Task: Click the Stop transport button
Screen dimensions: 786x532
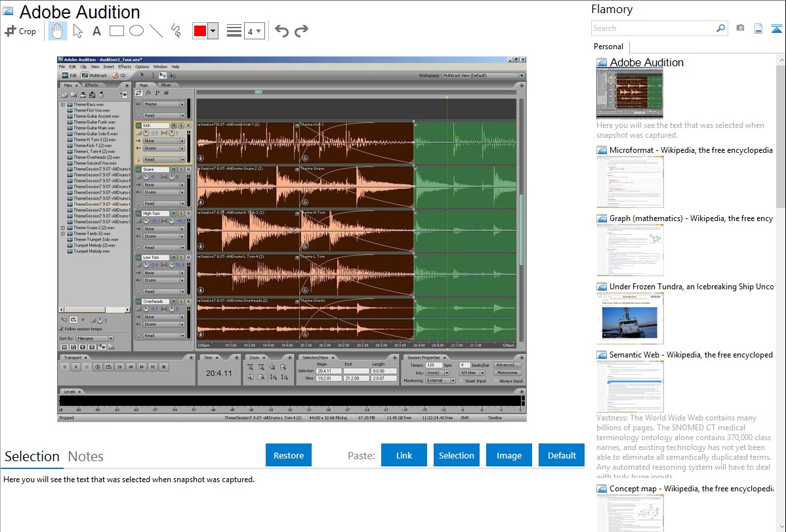Action: [65, 367]
